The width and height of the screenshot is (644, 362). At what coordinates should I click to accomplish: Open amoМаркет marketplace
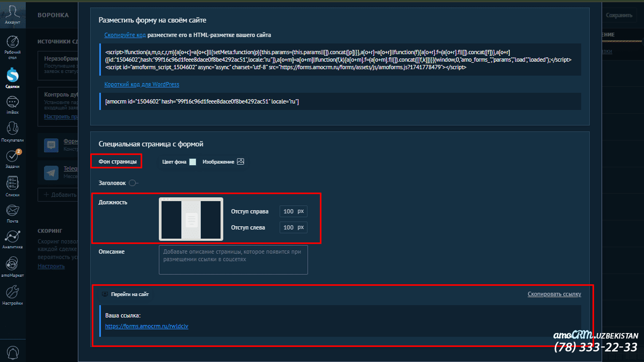tap(13, 267)
